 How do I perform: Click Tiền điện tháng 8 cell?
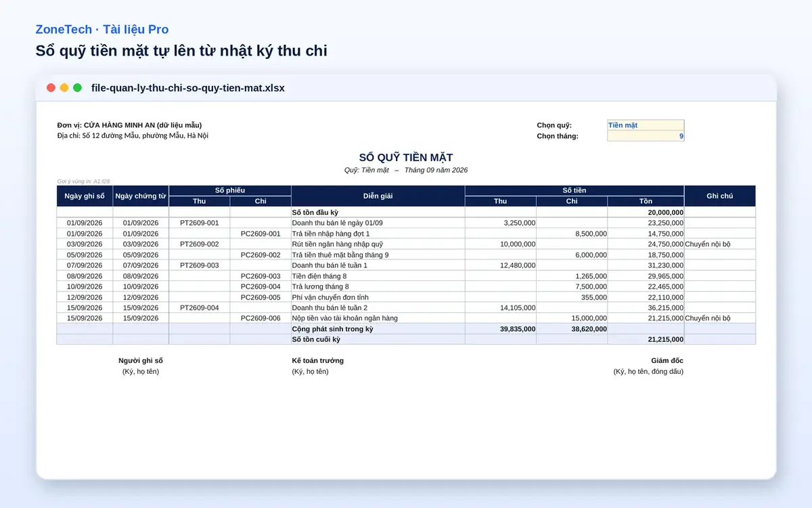[x=378, y=276]
